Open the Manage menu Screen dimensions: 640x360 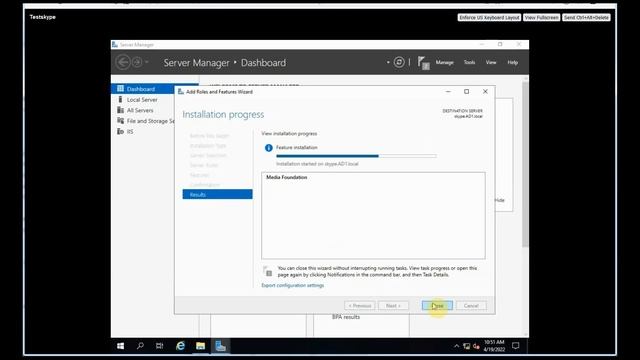click(x=444, y=62)
